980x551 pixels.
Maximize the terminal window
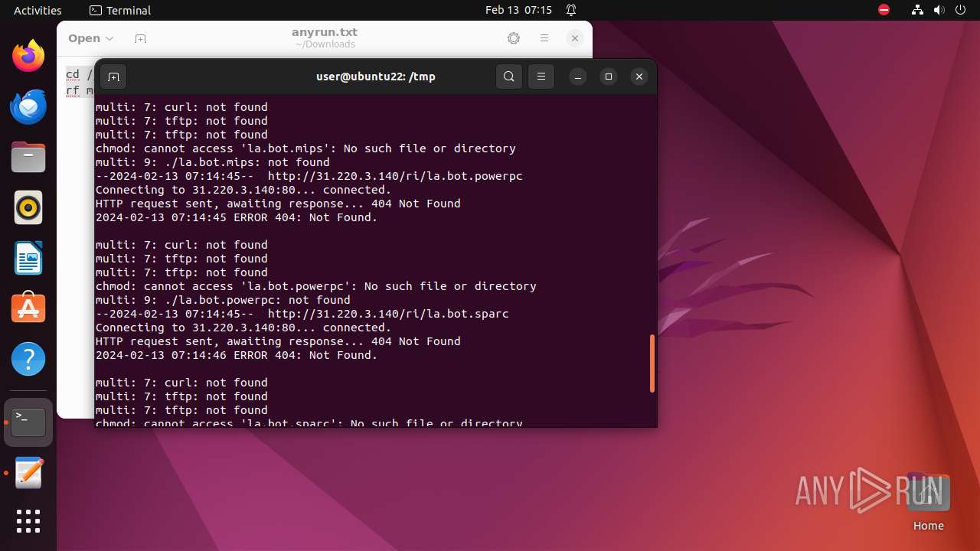click(609, 77)
